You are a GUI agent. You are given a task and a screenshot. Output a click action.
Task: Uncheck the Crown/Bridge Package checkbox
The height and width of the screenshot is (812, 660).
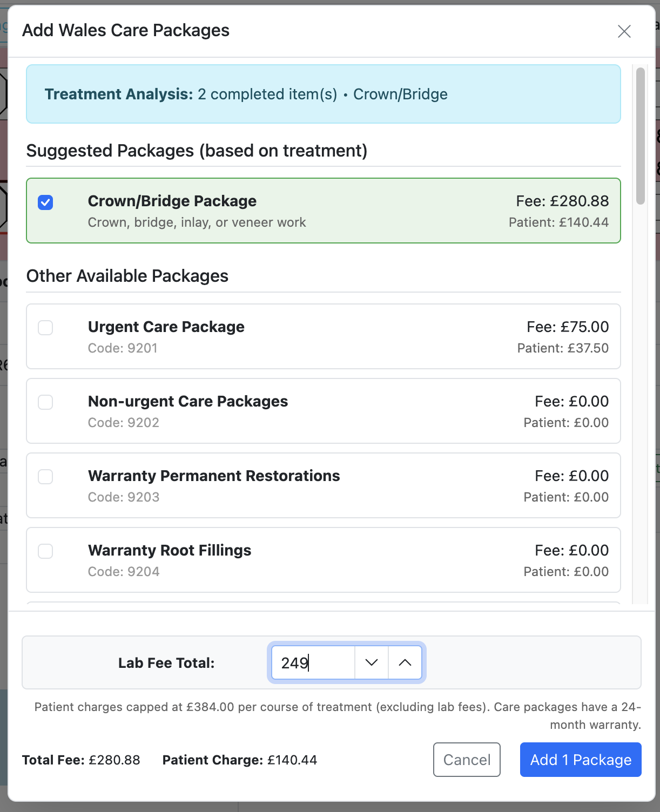coord(45,202)
